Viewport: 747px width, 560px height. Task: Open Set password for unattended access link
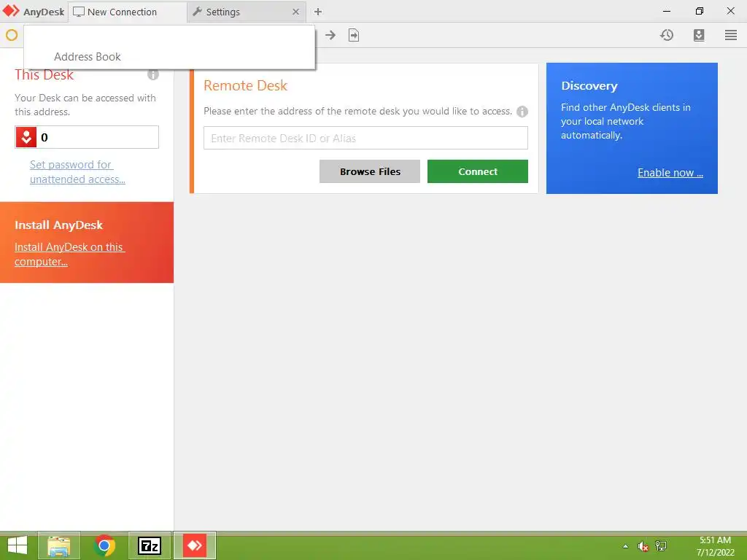click(x=77, y=172)
